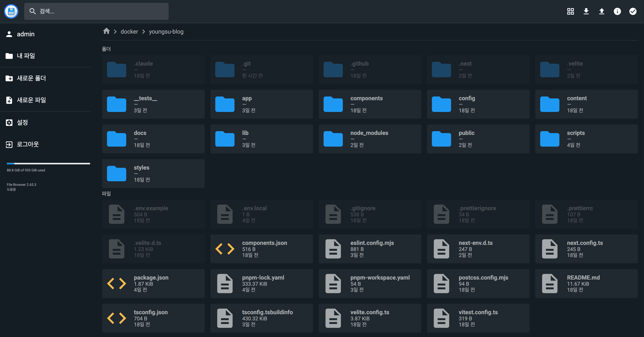
Task: Click the File Browser floppy disk logo
Action: tap(11, 11)
